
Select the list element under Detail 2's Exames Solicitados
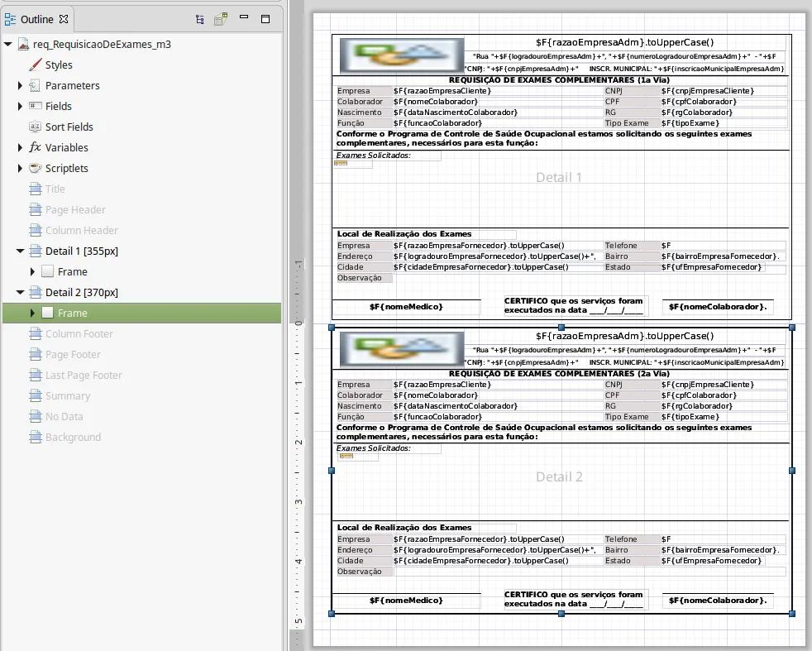358,457
